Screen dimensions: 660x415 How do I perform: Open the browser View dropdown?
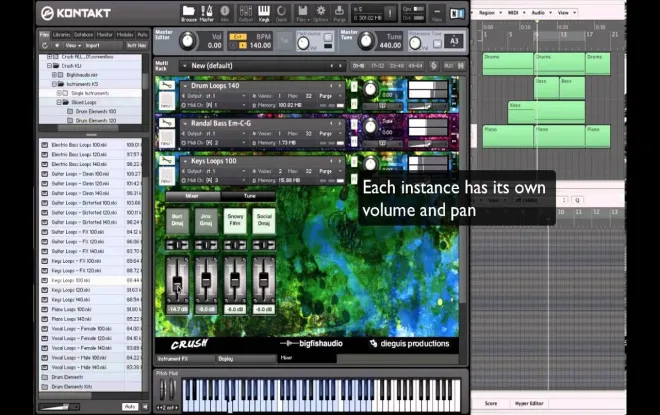pyautogui.click(x=73, y=45)
